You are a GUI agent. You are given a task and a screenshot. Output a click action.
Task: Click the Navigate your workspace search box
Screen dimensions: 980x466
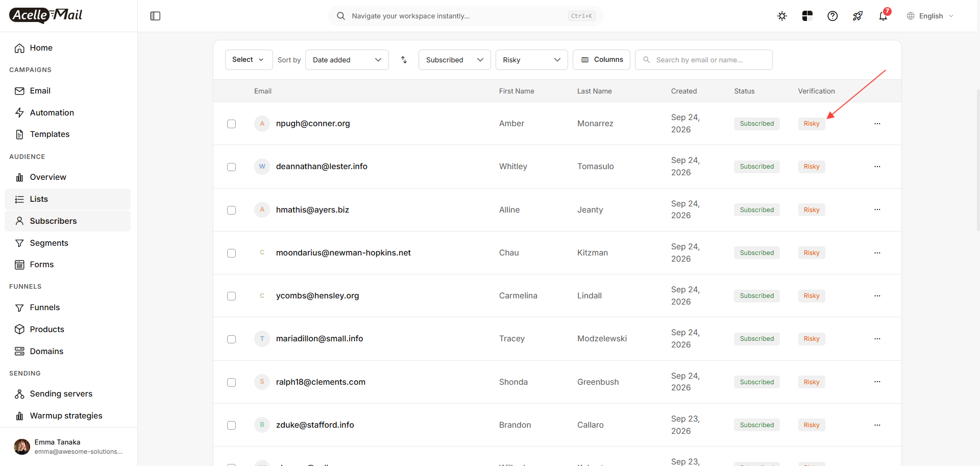pyautogui.click(x=465, y=16)
